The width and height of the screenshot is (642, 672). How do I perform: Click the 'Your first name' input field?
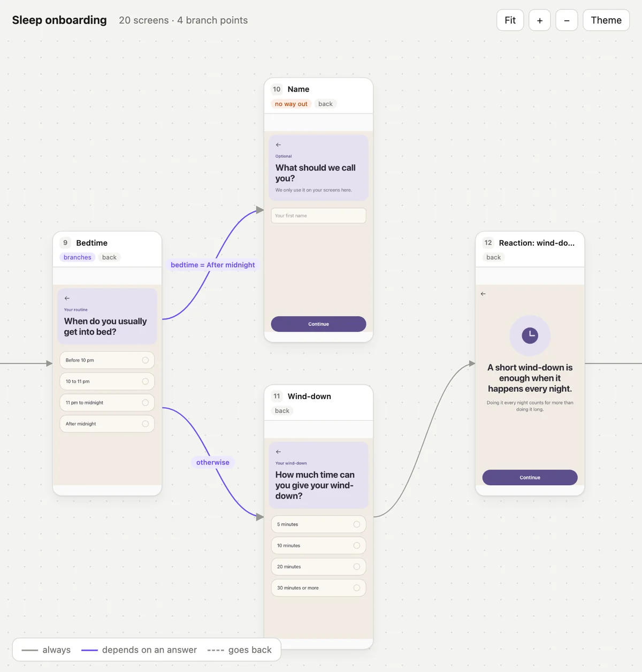[318, 216]
